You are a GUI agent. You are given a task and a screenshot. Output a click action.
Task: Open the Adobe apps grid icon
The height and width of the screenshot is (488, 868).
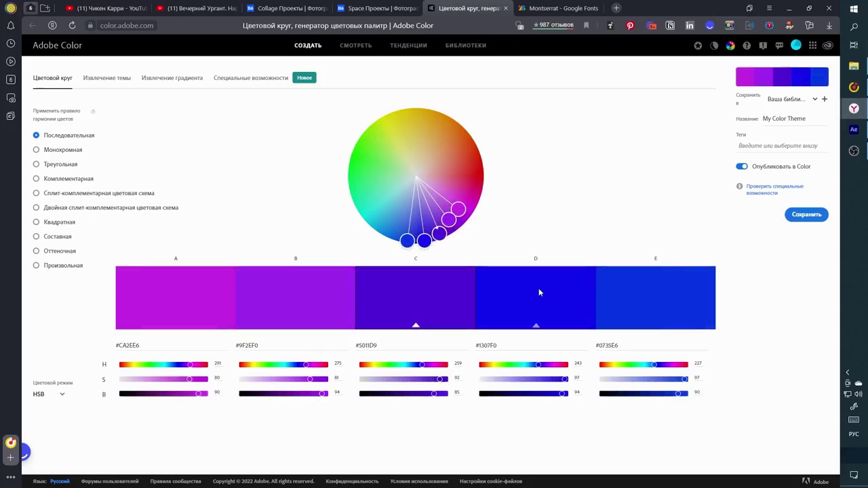[812, 45]
